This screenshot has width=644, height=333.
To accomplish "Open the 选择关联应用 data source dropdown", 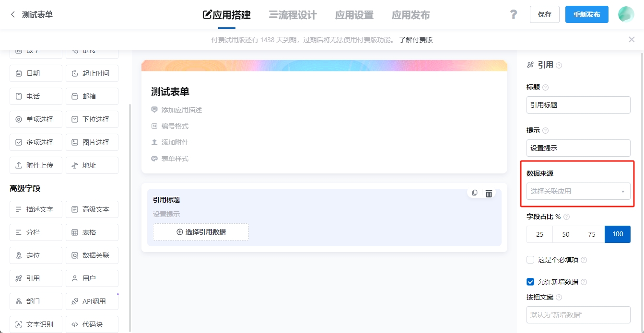I will tap(578, 191).
